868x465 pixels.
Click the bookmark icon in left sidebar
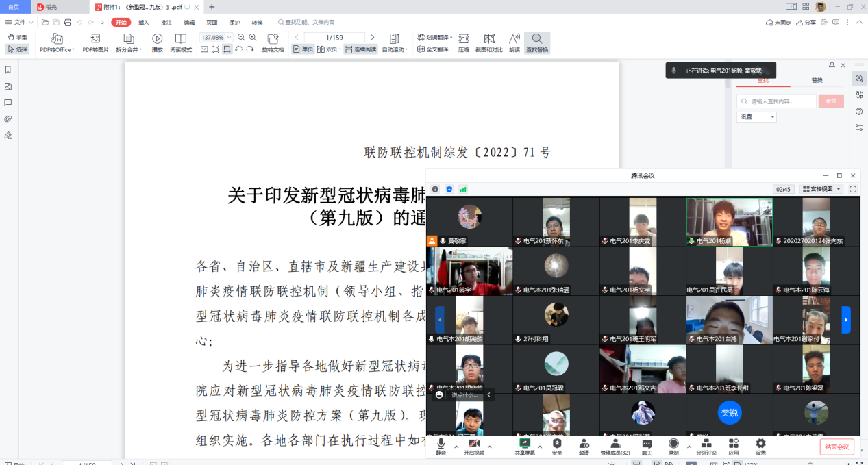[x=8, y=70]
